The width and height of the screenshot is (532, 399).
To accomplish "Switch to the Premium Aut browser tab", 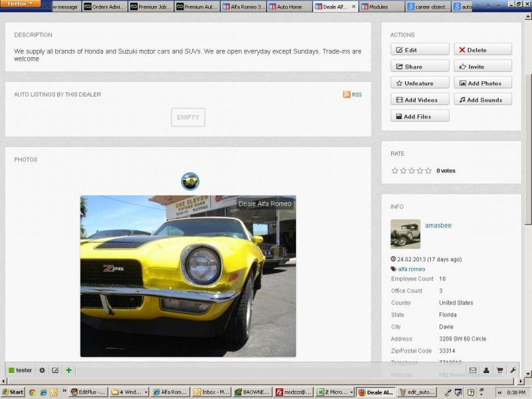I will pos(198,7).
